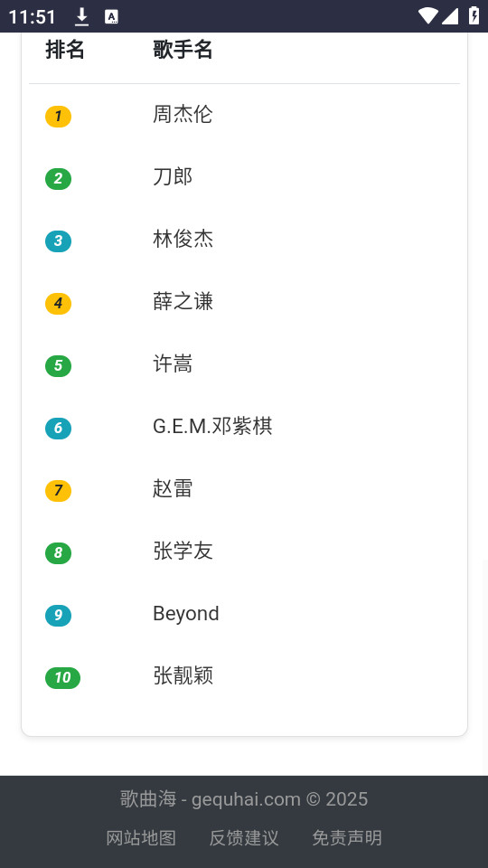Image resolution: width=488 pixels, height=868 pixels.
Task: Select singer 张学友
Action: (x=183, y=551)
